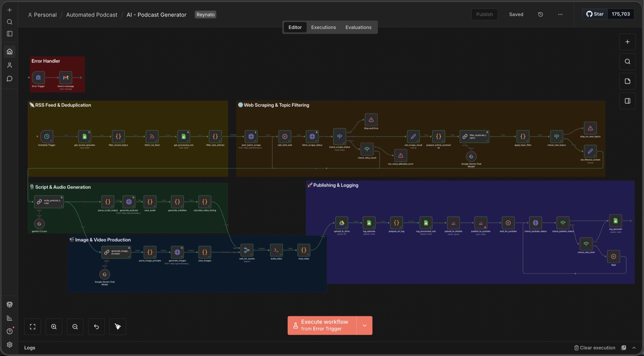Open the start_batch_scrape HTTP node

251,136
